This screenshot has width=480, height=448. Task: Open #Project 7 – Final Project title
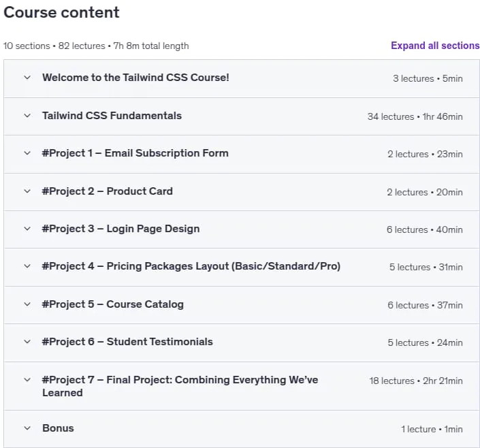(x=180, y=386)
